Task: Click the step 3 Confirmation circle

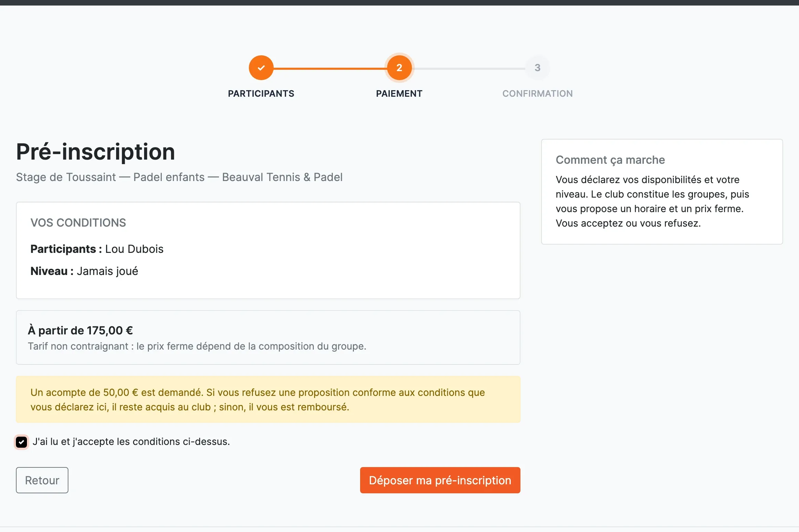Action: coord(537,68)
